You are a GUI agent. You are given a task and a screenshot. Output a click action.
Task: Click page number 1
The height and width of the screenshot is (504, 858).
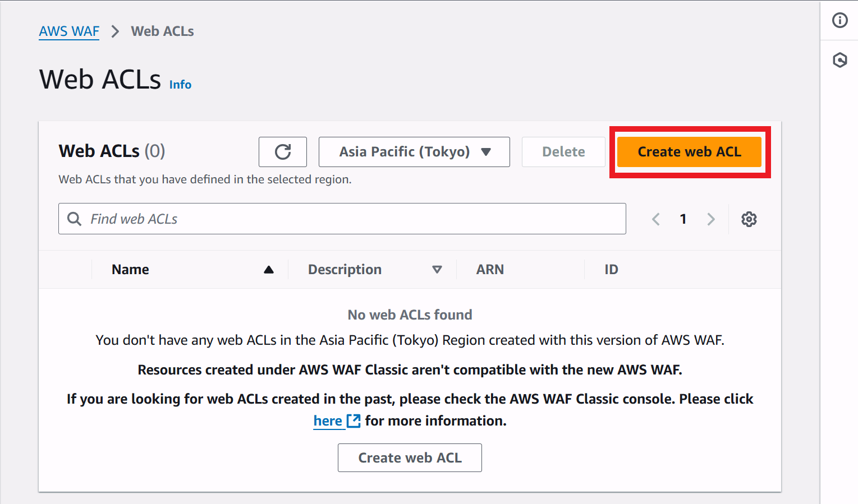(x=683, y=219)
